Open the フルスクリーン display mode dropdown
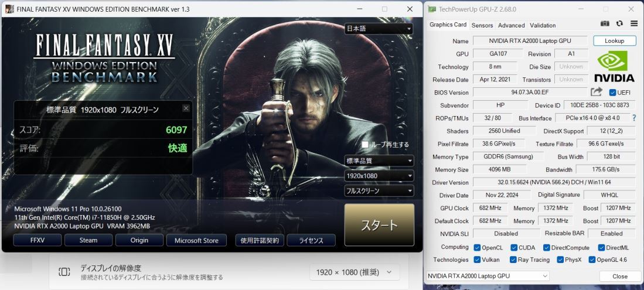Image resolution: width=644 pixels, height=290 pixels. pyautogui.click(x=379, y=190)
